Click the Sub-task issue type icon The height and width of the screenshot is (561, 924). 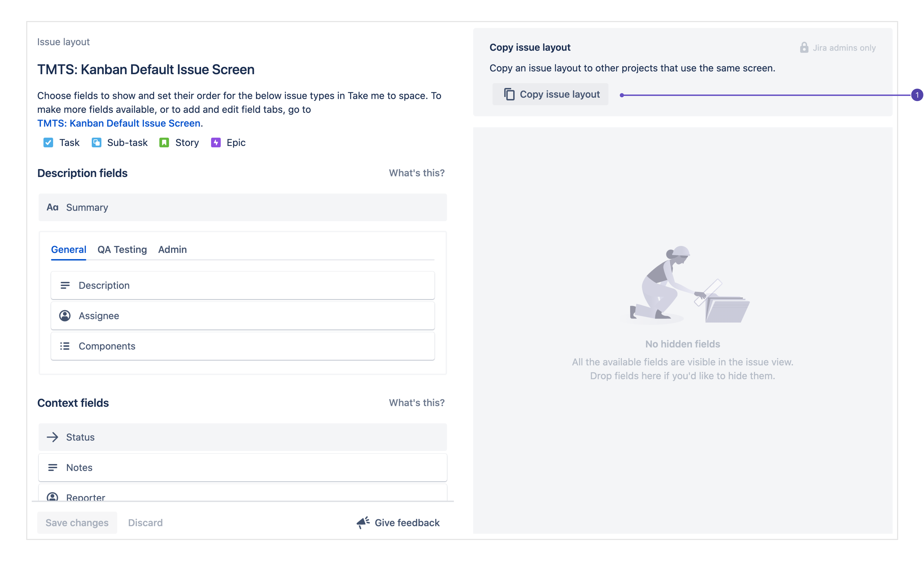tap(96, 142)
